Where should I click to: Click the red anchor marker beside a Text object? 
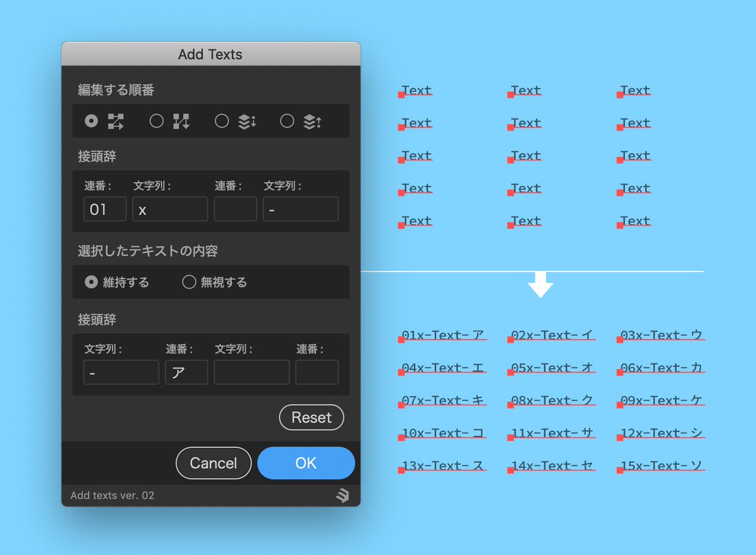402,94
